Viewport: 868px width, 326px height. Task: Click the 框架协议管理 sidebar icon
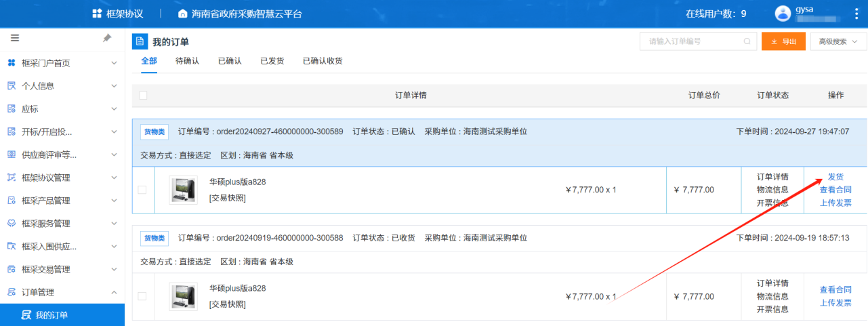[11, 178]
